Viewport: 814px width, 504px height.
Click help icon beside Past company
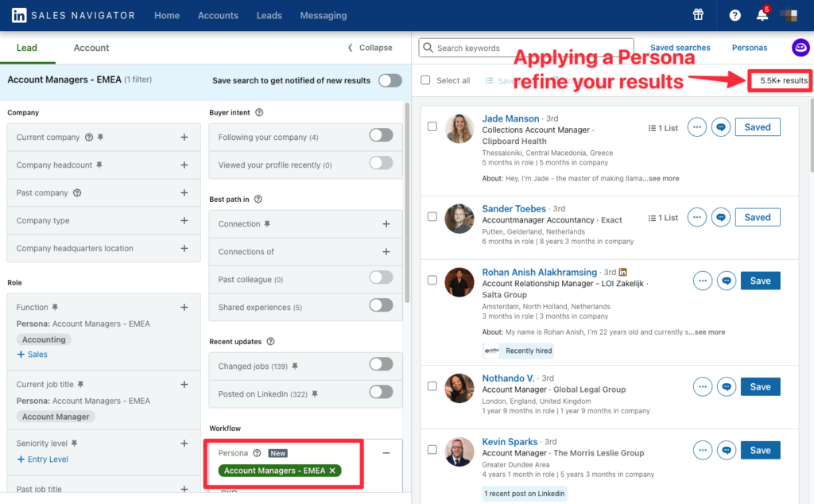(x=77, y=192)
